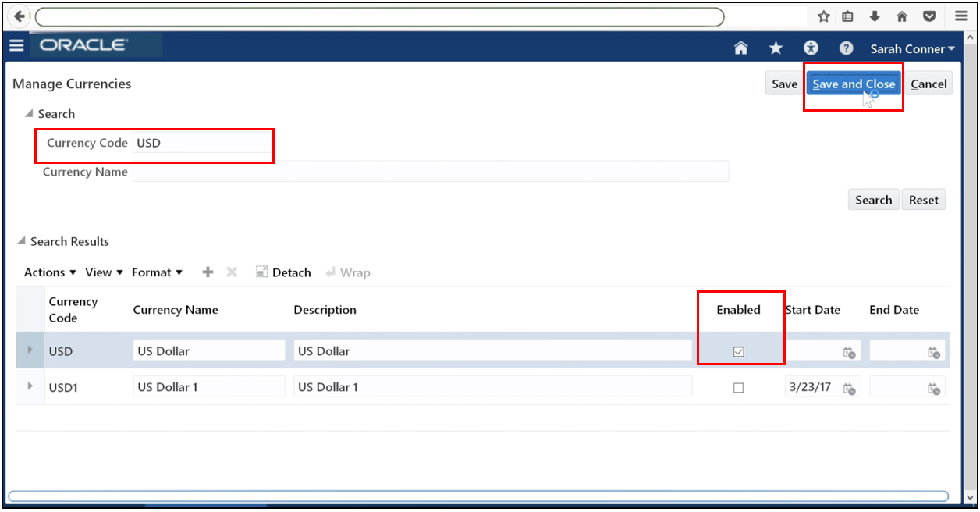Viewport: 980px width, 512px height.
Task: Add a new currency row with the plus icon
Action: [208, 272]
